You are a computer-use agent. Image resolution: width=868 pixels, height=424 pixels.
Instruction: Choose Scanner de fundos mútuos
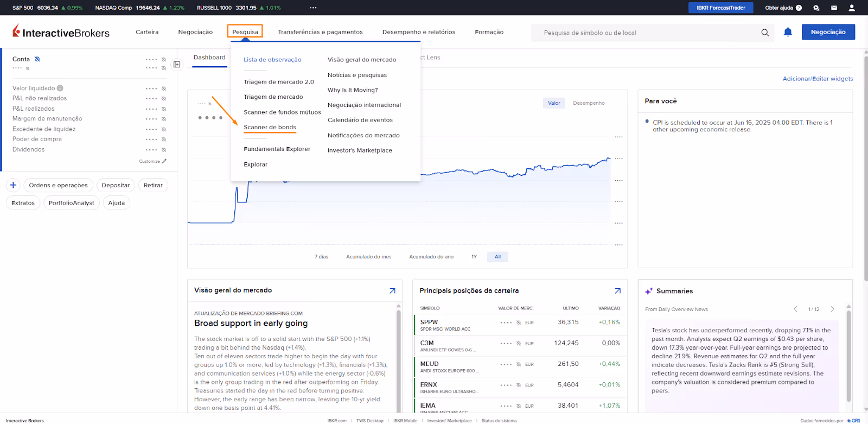point(282,112)
